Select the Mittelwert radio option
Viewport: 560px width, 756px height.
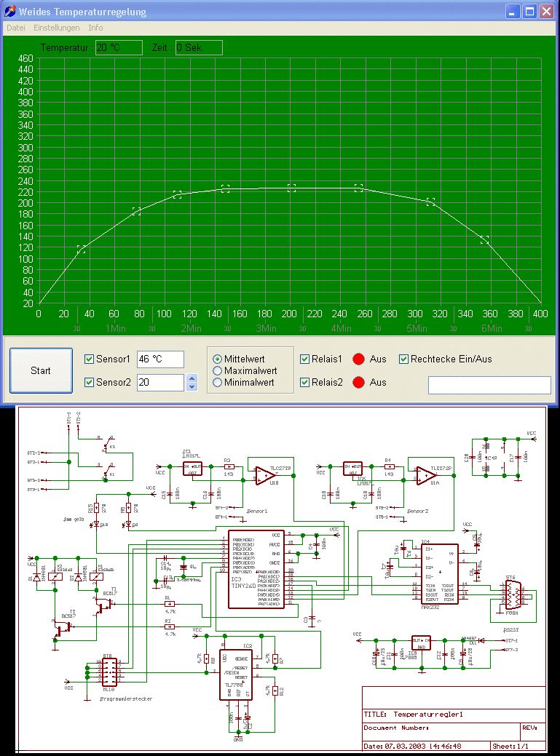pyautogui.click(x=217, y=359)
